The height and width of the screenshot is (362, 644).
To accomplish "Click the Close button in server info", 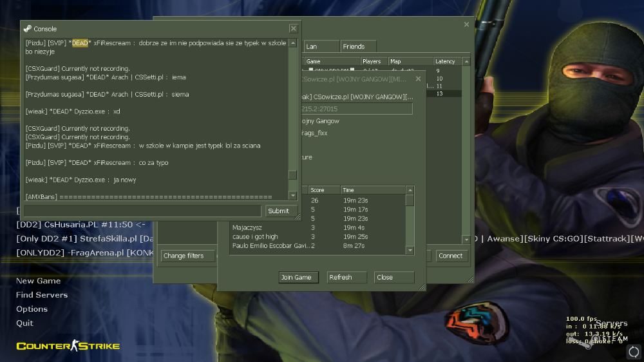I will point(393,278).
